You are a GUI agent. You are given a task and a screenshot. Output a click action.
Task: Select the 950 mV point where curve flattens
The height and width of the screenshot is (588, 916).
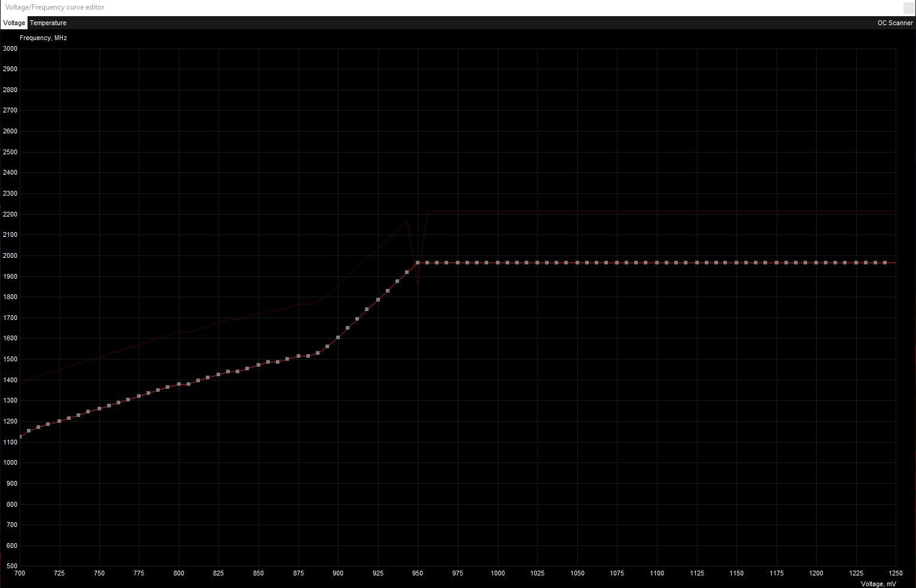point(418,263)
